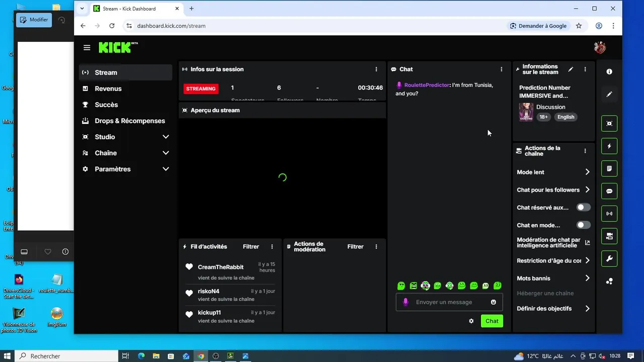Toggle the camera channel actions icon in sidebar
This screenshot has height=362, width=644.
click(609, 236)
